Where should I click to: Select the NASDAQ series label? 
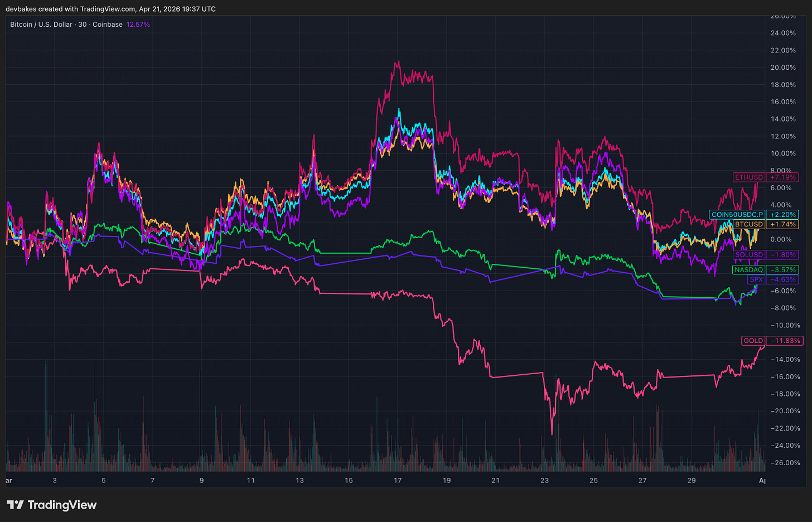pos(748,270)
